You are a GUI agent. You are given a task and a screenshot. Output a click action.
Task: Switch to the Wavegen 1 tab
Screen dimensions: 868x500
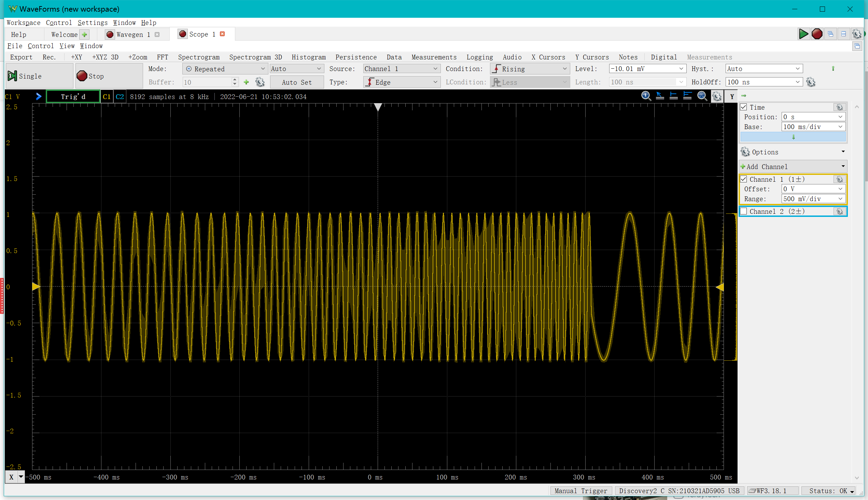click(x=132, y=34)
